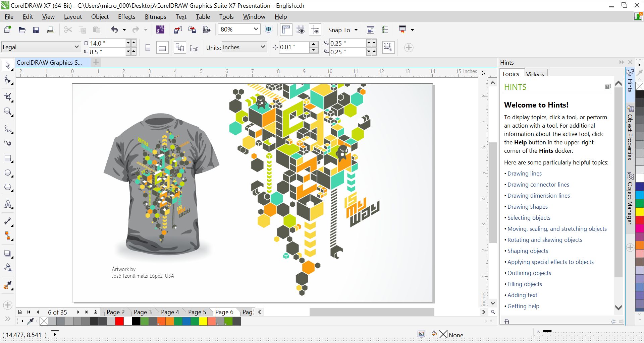Click the Publish to PDF icon

click(x=207, y=30)
